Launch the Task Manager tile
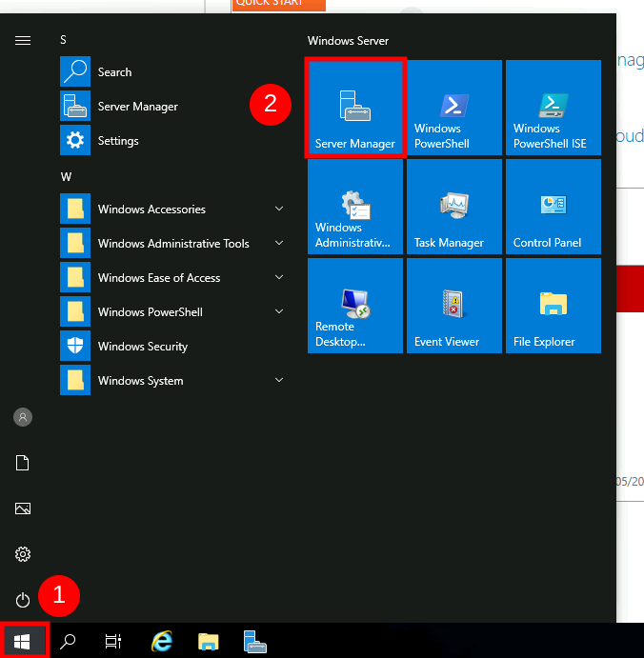This screenshot has height=658, width=644. (x=454, y=207)
